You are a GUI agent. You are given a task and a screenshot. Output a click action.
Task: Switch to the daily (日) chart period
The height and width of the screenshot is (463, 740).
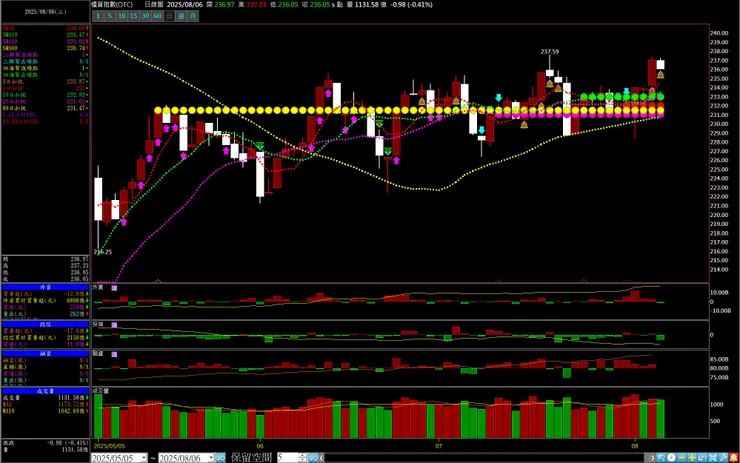coord(169,16)
